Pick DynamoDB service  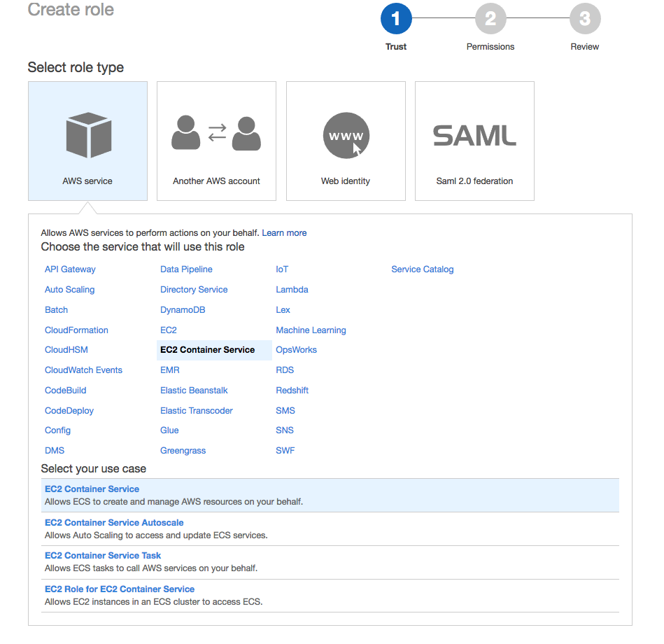click(183, 310)
